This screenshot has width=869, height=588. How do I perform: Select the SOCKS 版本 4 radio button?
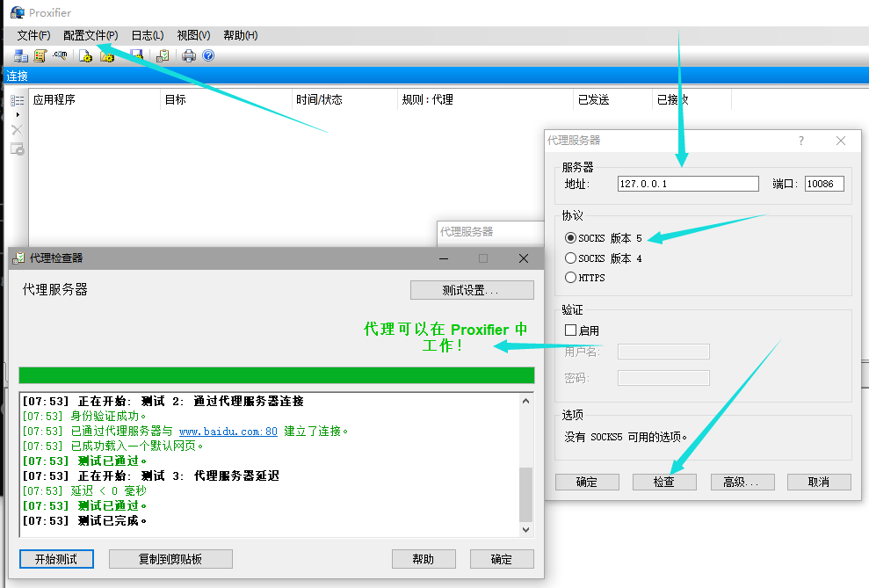tap(570, 258)
